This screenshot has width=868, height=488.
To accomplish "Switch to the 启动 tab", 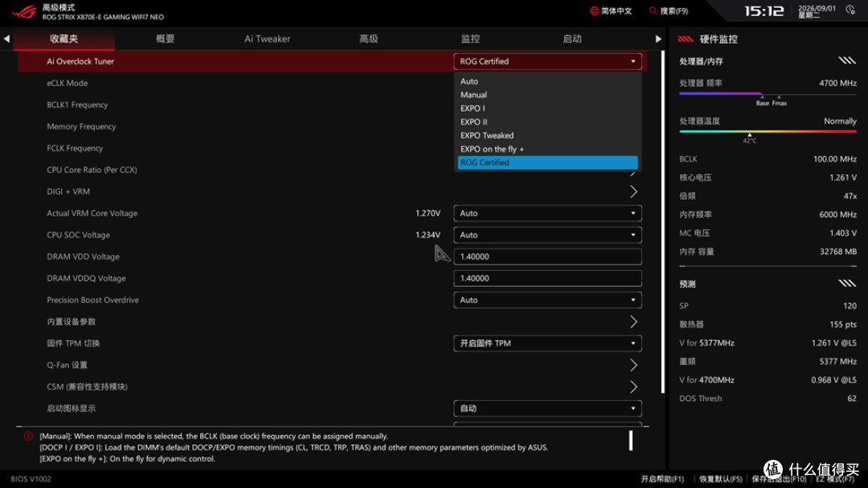I will click(572, 39).
